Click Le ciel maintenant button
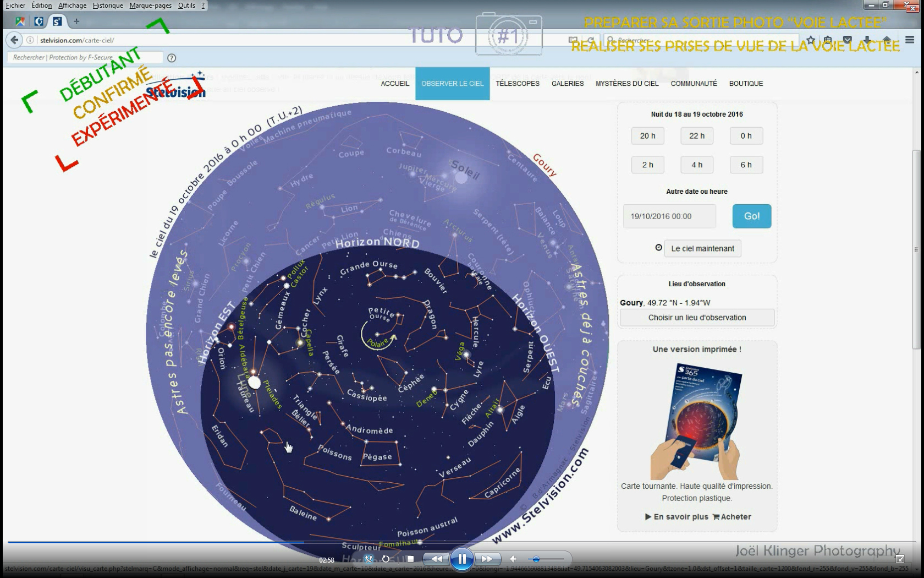The width and height of the screenshot is (924, 578). 703,248
